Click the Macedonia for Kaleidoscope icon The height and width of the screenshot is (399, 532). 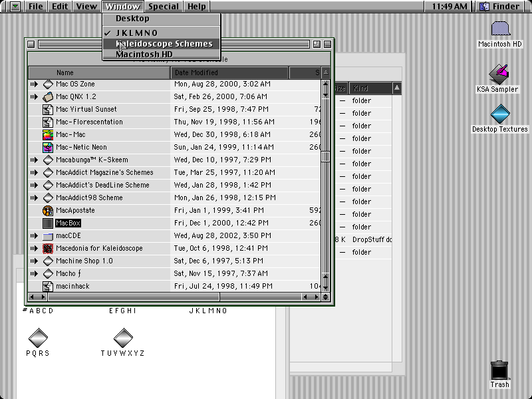tap(48, 248)
